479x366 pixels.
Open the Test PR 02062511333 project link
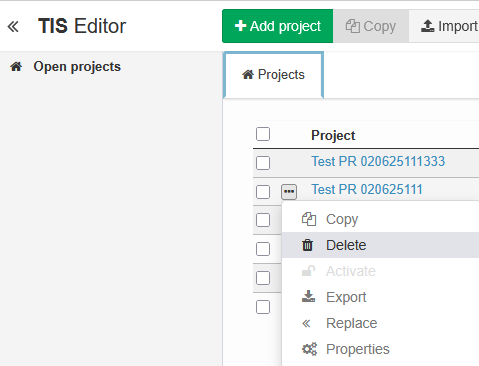point(378,161)
